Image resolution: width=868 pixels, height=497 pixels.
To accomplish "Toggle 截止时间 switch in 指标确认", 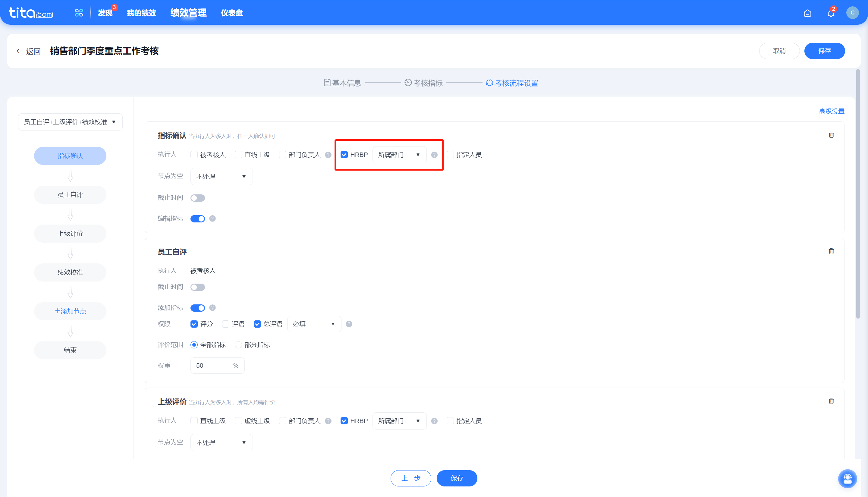I will [x=198, y=198].
